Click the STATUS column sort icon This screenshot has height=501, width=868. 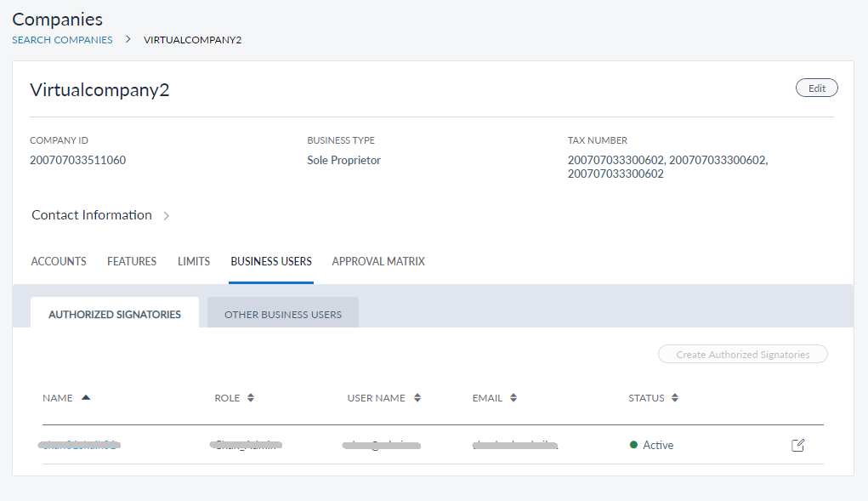click(x=675, y=398)
